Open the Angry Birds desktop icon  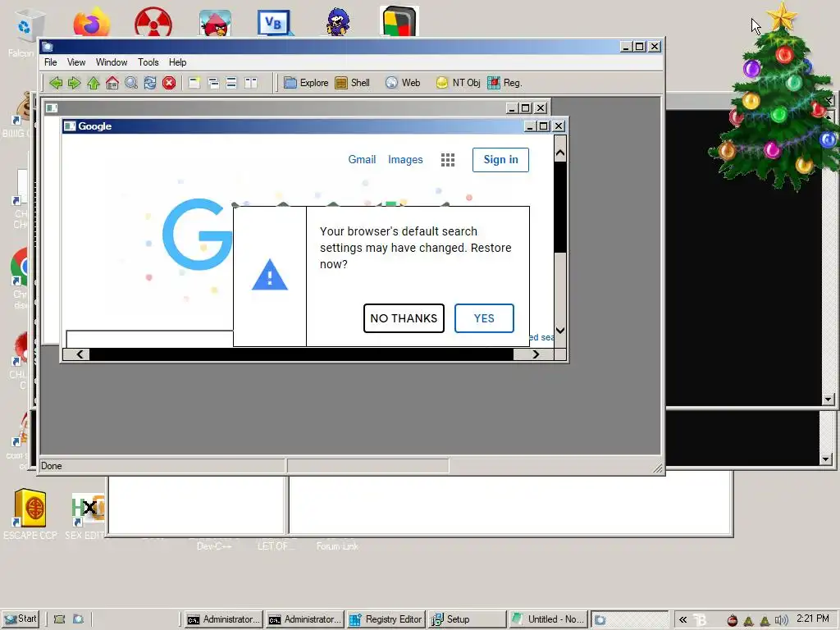pos(215,24)
